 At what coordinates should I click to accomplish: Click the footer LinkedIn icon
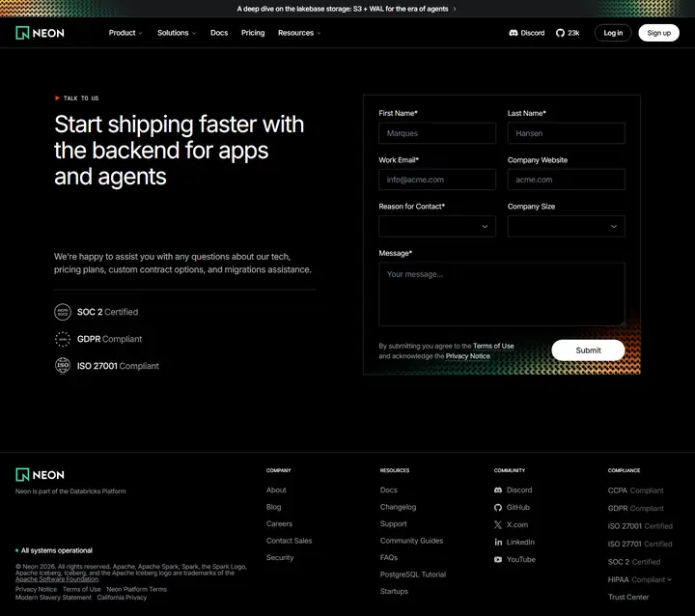(x=498, y=542)
